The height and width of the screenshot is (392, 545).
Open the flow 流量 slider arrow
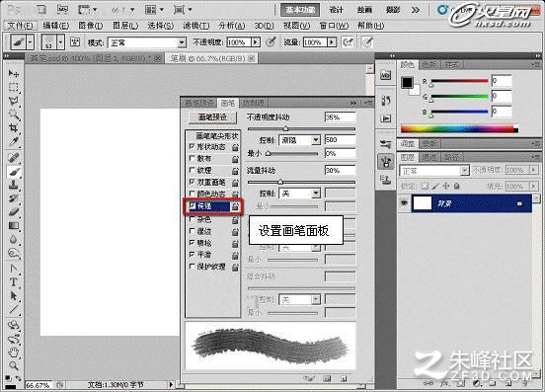tap(332, 42)
